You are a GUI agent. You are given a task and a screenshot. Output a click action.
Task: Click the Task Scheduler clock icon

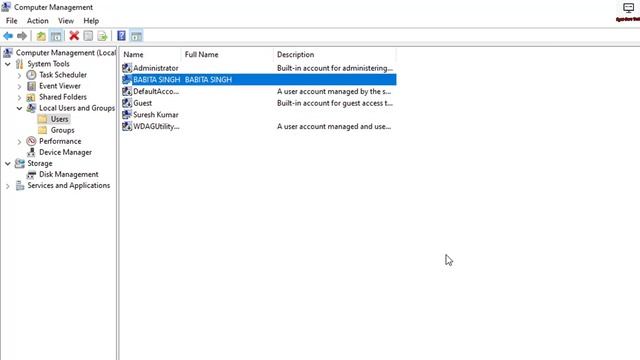tap(31, 75)
